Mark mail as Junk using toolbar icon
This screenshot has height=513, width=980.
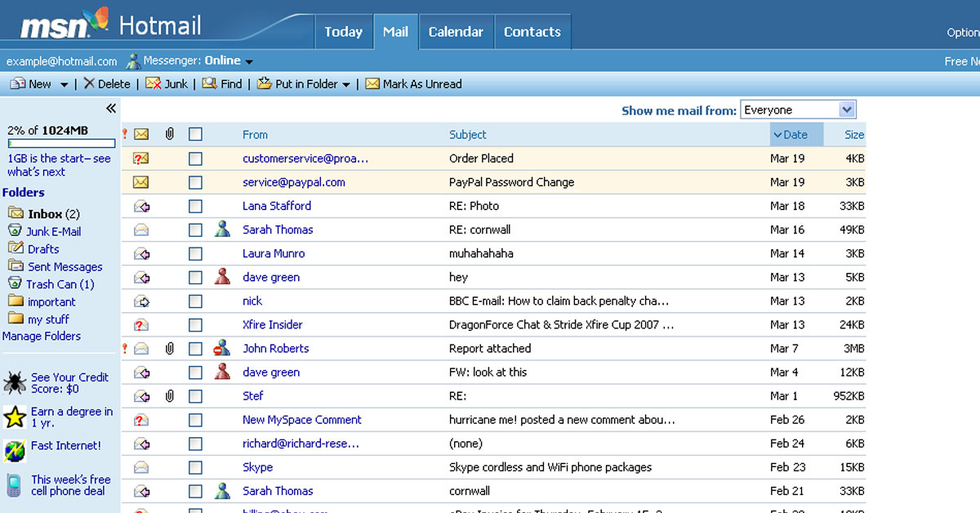pos(152,83)
